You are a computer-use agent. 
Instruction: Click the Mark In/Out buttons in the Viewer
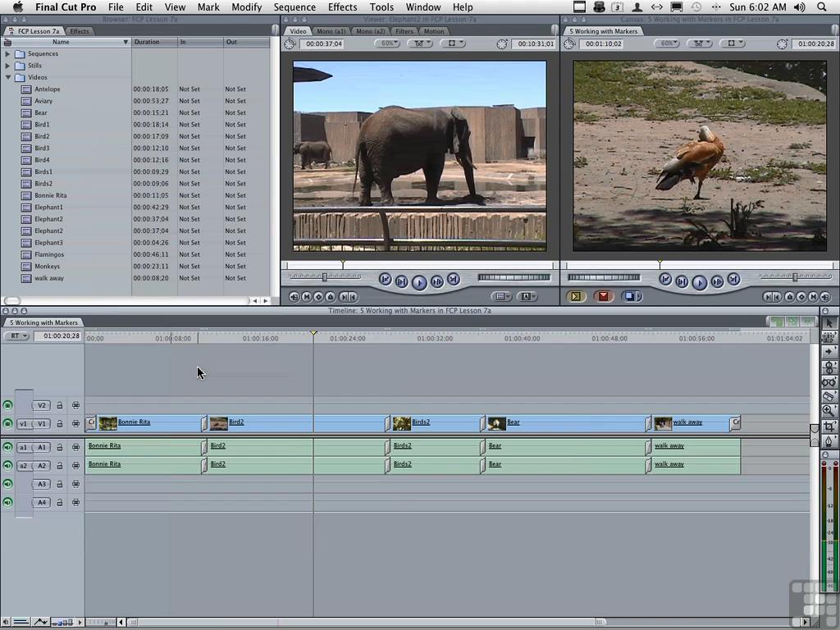(x=348, y=297)
